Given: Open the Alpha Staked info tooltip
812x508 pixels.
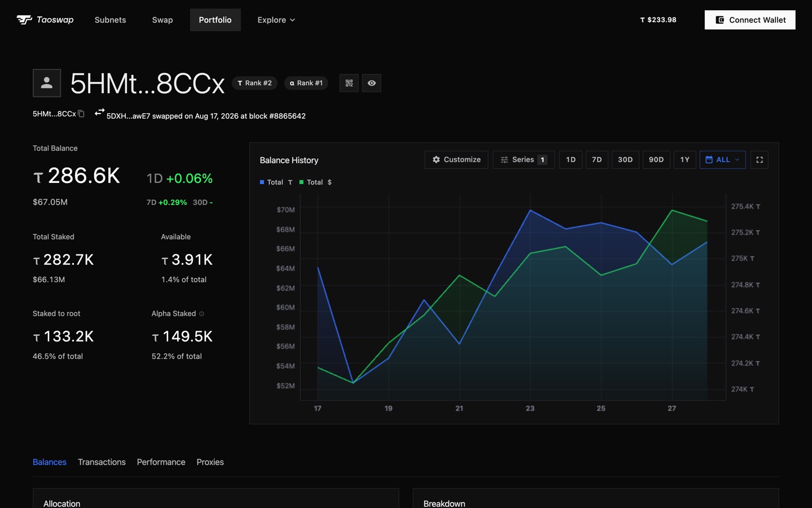Looking at the screenshot, I should pyautogui.click(x=201, y=314).
